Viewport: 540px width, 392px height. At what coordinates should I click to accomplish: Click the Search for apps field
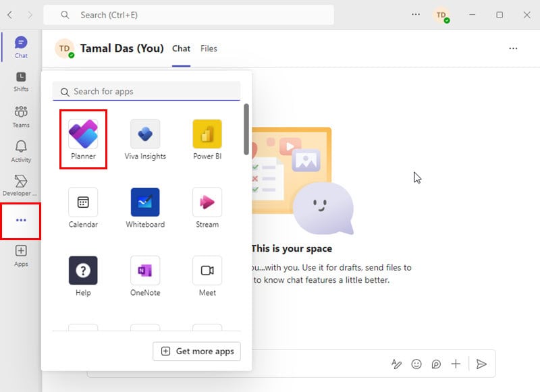146,91
